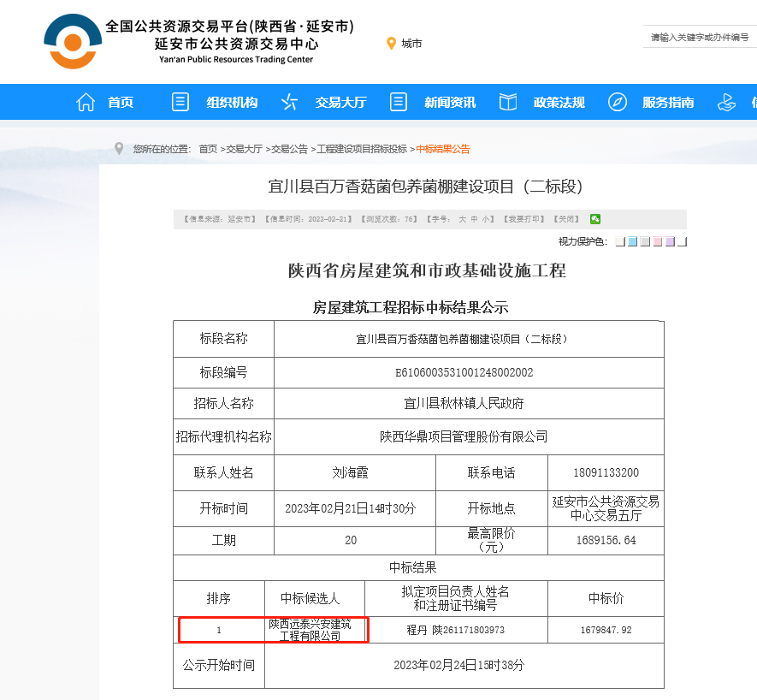Select the blue eye-protection color swatch
757x700 pixels.
click(x=631, y=240)
